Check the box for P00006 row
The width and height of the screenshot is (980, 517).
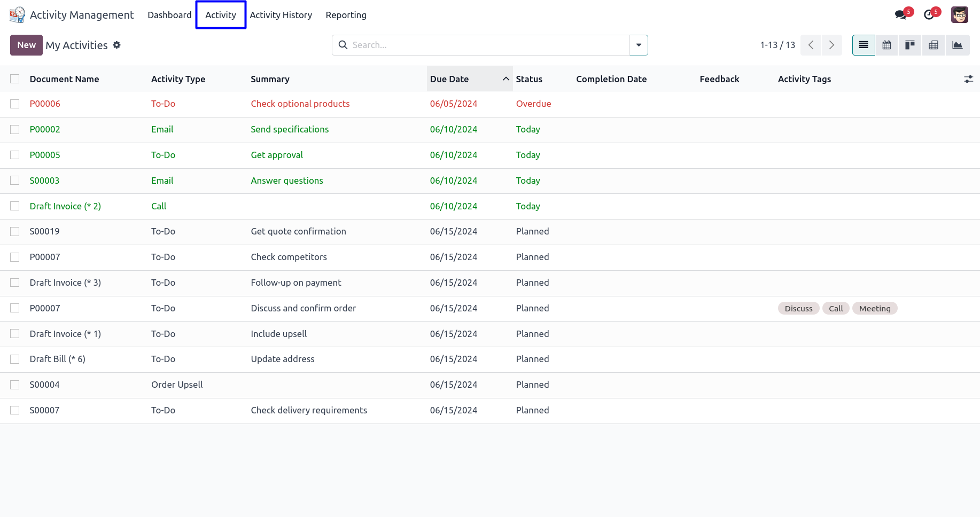pos(15,104)
